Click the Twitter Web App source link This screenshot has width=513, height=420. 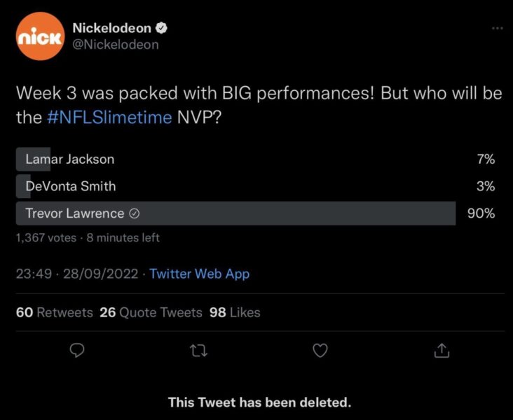tap(199, 274)
